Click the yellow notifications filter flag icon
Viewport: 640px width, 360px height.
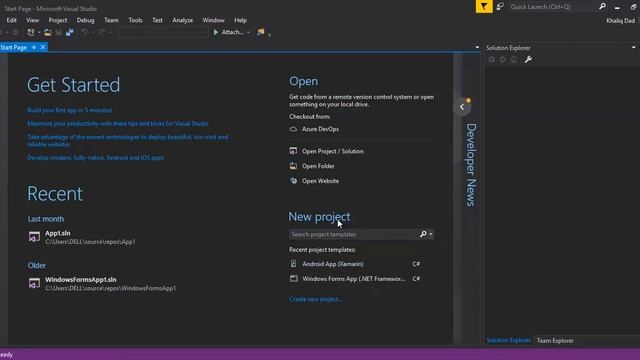coord(484,7)
